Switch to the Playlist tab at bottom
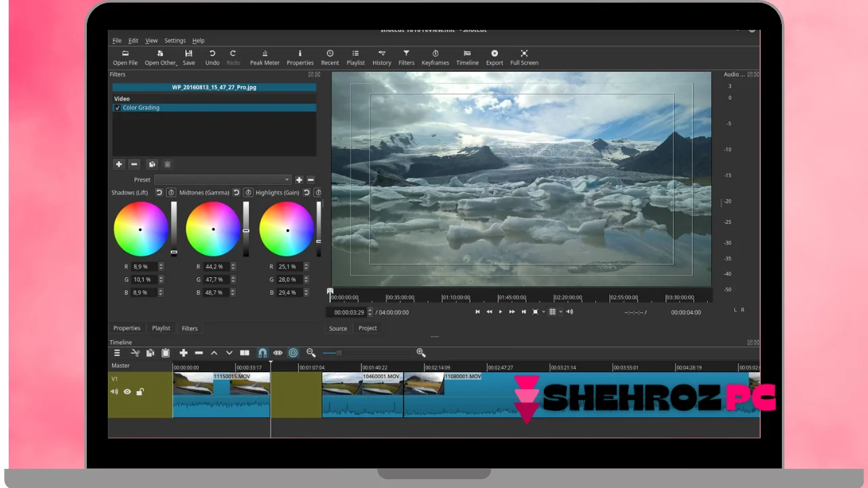This screenshot has height=488, width=868. click(x=161, y=328)
